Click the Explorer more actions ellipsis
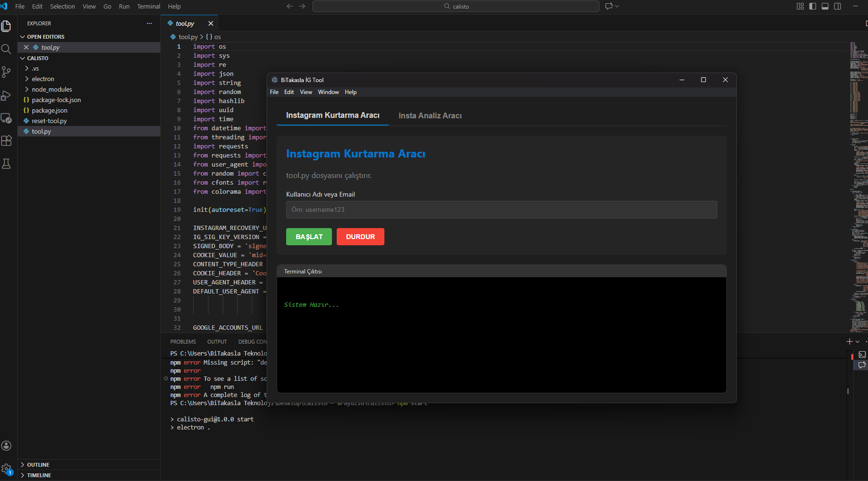The height and width of the screenshot is (481, 868). coord(149,23)
